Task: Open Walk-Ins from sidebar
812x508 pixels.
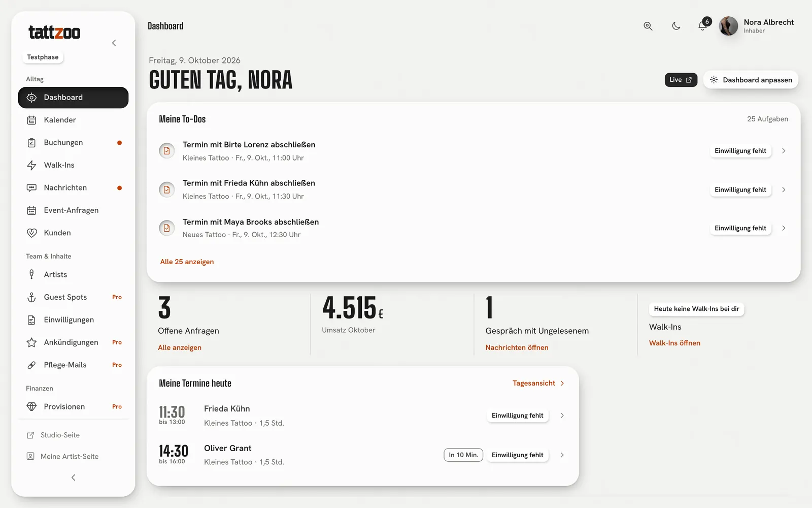Action: coord(73,165)
